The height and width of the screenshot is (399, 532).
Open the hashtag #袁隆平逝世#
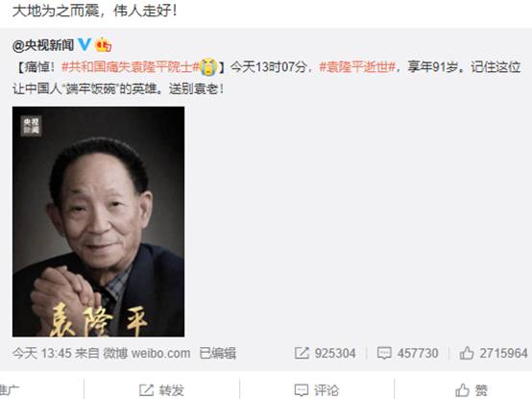coord(357,67)
